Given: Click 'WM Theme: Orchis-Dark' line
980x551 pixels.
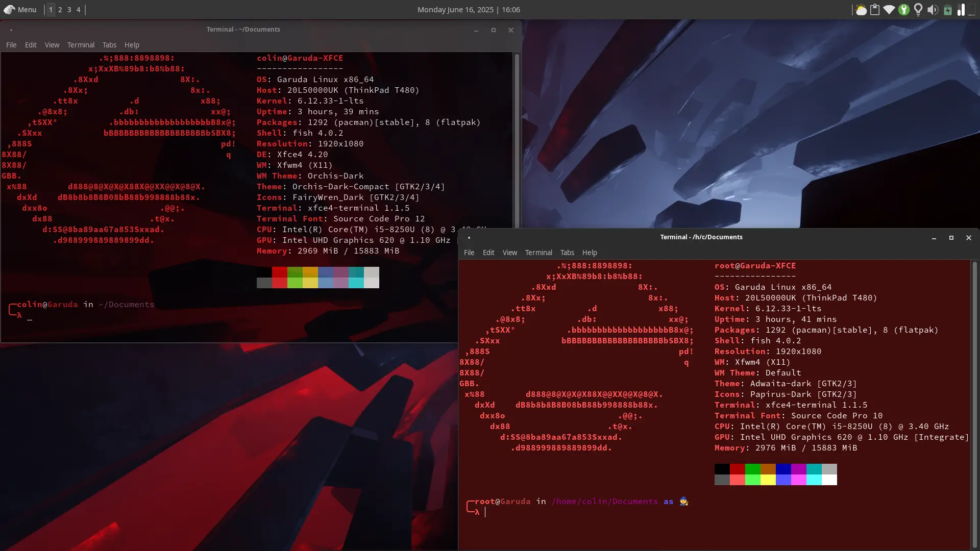Looking at the screenshot, I should click(310, 176).
